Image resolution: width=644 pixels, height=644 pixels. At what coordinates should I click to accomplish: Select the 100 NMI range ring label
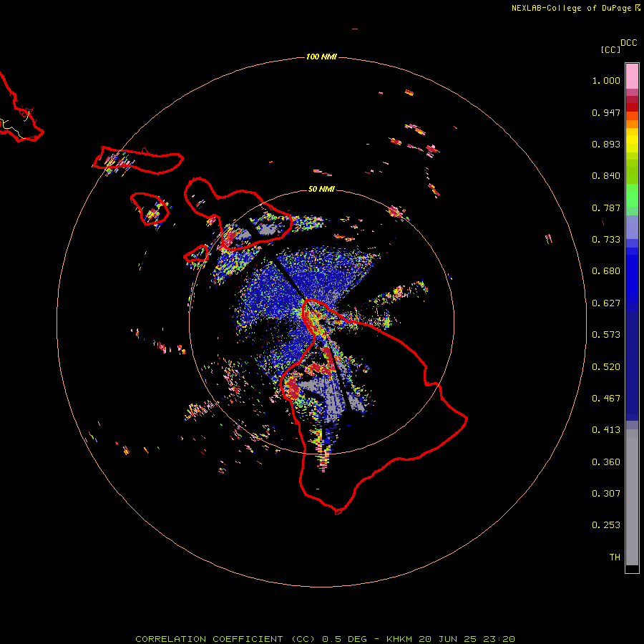pos(321,57)
